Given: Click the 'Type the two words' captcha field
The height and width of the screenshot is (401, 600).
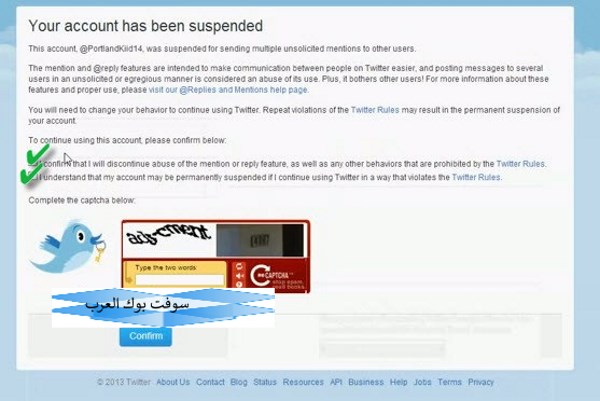Looking at the screenshot, I should pyautogui.click(x=179, y=280).
